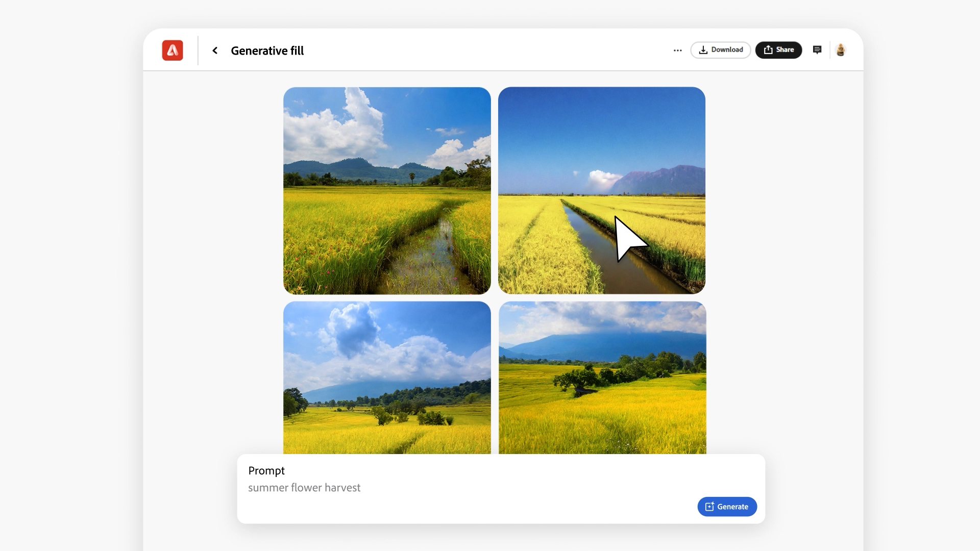Open the three-dot more options menu
Image resolution: width=980 pixels, height=551 pixels.
[x=677, y=51]
